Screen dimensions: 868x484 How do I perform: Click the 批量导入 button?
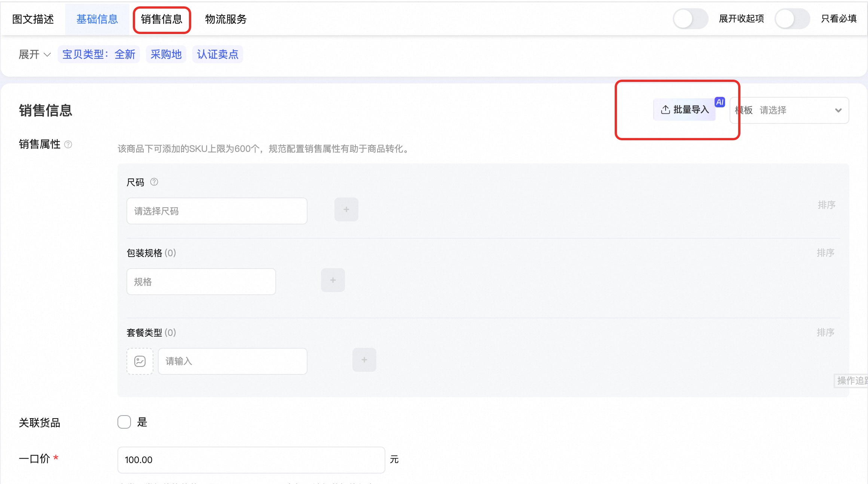pyautogui.click(x=684, y=110)
